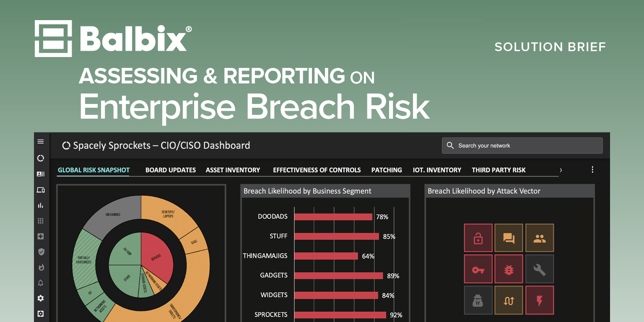Screen dimensions: 644x322
Task: Open the Asset Inventory tab
Action: coord(233,170)
